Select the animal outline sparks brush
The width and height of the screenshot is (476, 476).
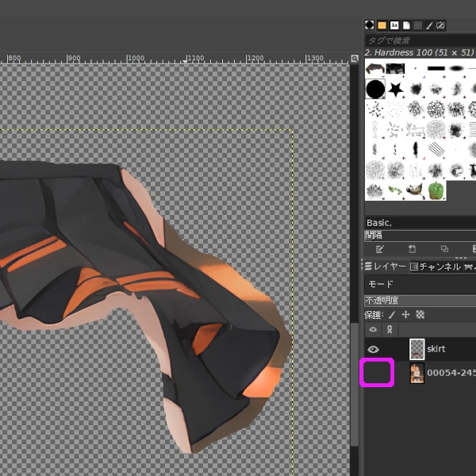coord(416,129)
